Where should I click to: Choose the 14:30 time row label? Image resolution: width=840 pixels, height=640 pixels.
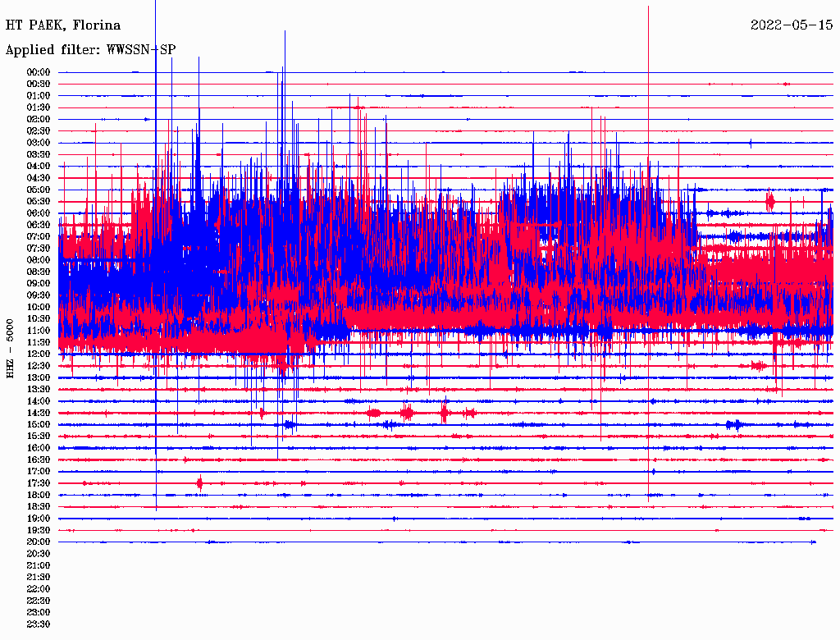click(x=39, y=413)
